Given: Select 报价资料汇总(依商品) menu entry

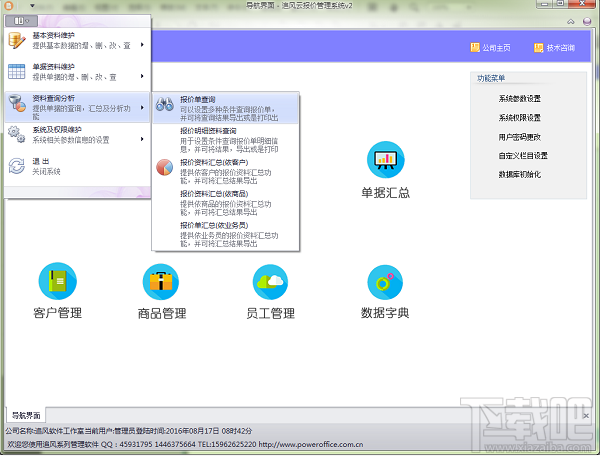Looking at the screenshot, I should point(226,203).
